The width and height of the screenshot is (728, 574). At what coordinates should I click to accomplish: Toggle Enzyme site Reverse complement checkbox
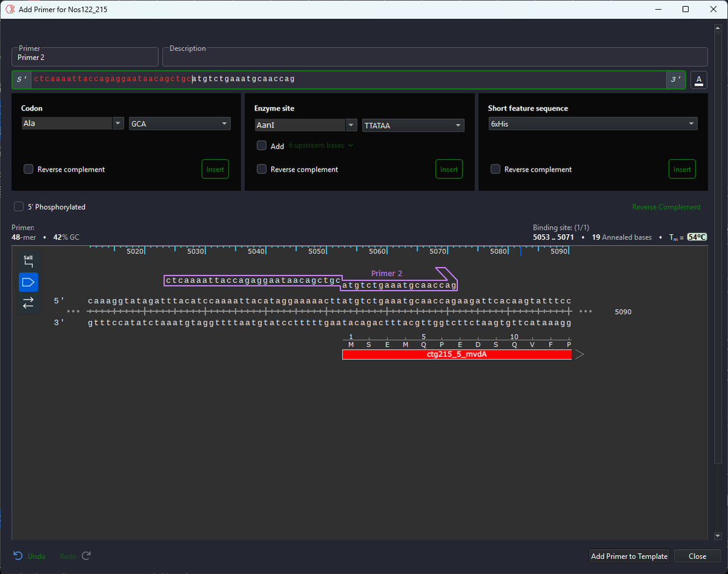click(x=261, y=169)
